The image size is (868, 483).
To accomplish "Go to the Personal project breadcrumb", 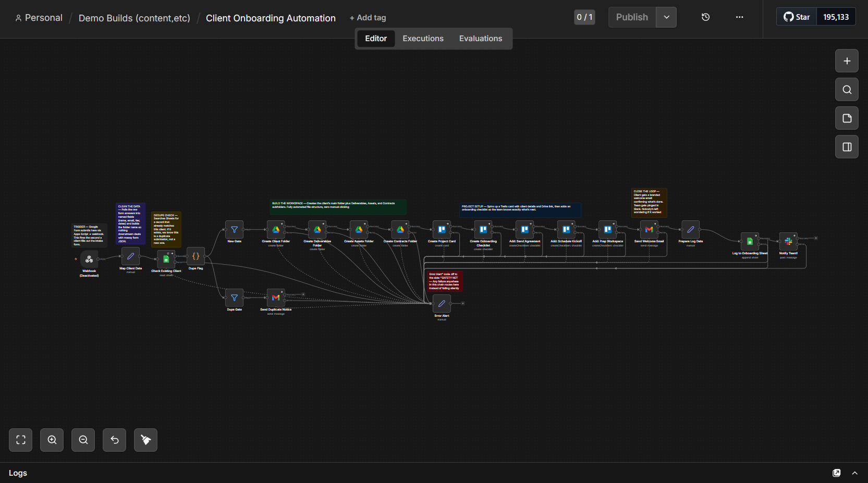I will coord(39,18).
